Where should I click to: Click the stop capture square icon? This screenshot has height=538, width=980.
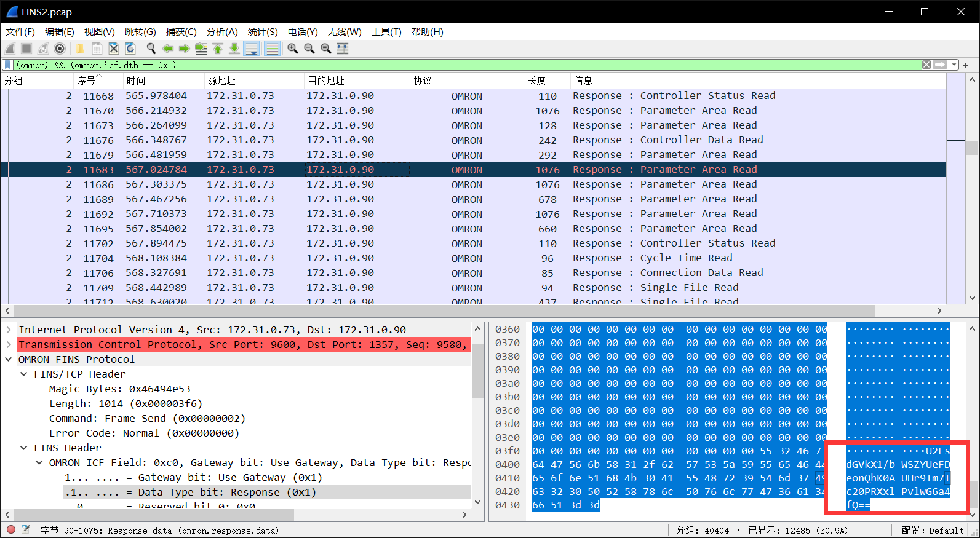click(26, 49)
